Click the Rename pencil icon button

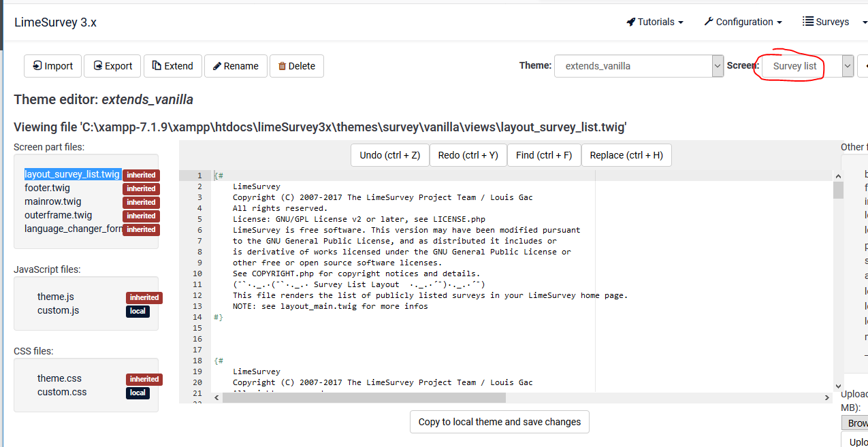[217, 66]
